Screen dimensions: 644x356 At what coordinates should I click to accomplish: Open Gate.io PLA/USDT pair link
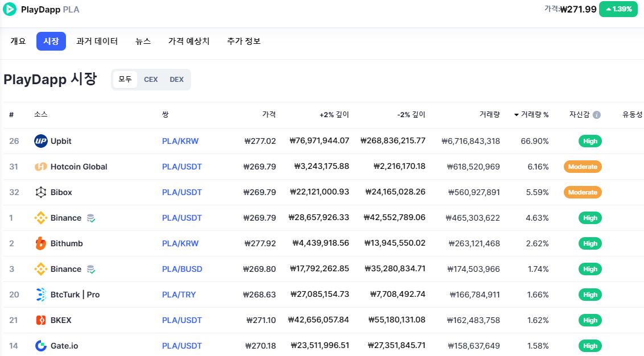pyautogui.click(x=182, y=346)
